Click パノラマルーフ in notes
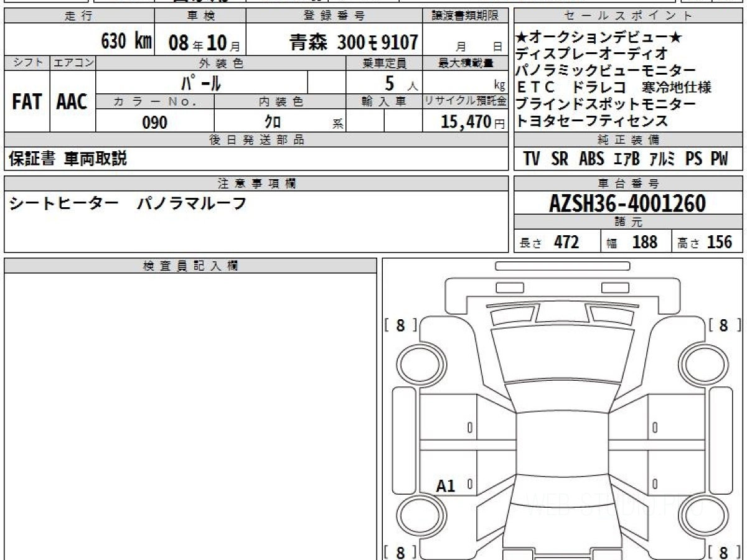This screenshot has height=560, width=747. pyautogui.click(x=192, y=203)
